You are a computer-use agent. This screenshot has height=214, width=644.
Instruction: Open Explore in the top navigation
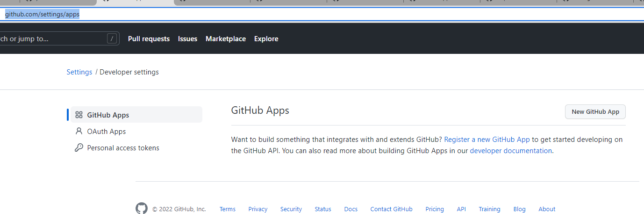click(266, 39)
